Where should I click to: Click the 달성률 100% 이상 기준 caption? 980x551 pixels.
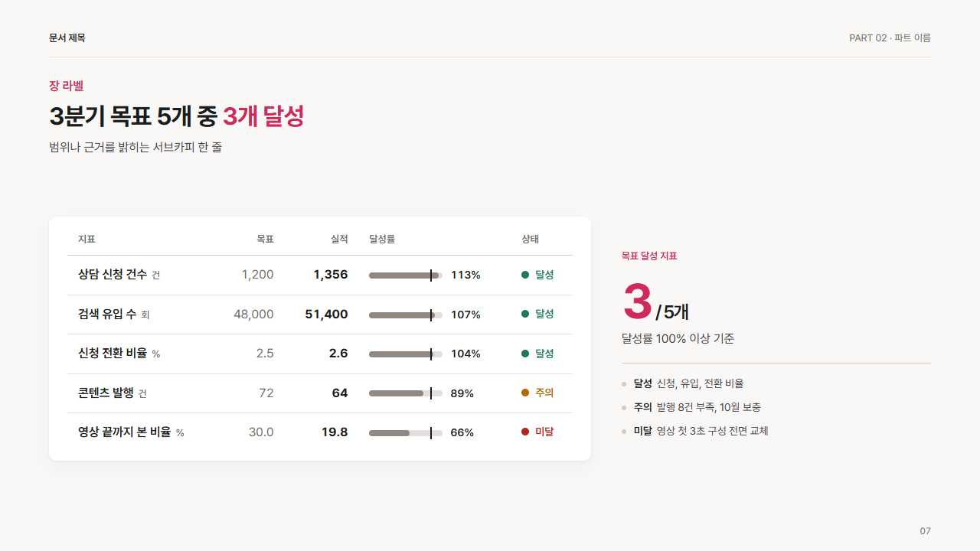pyautogui.click(x=678, y=338)
